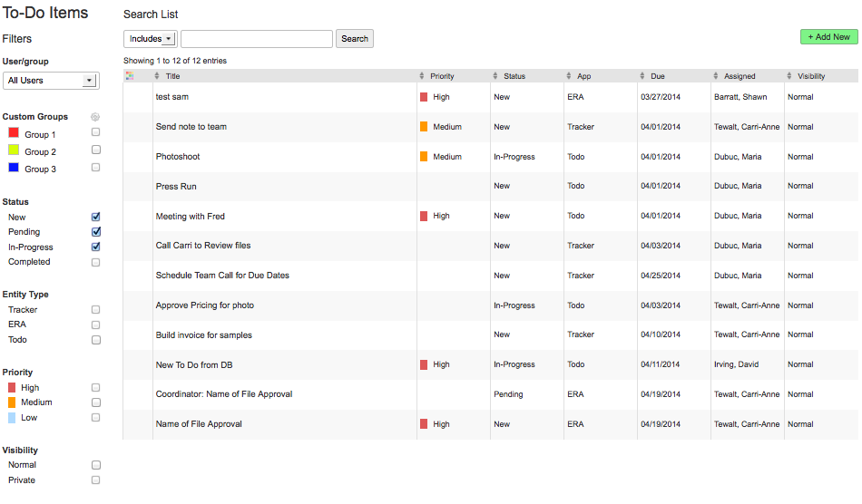The width and height of the screenshot is (862, 504).
Task: Uncheck the In-Progress status filter
Action: [x=95, y=247]
